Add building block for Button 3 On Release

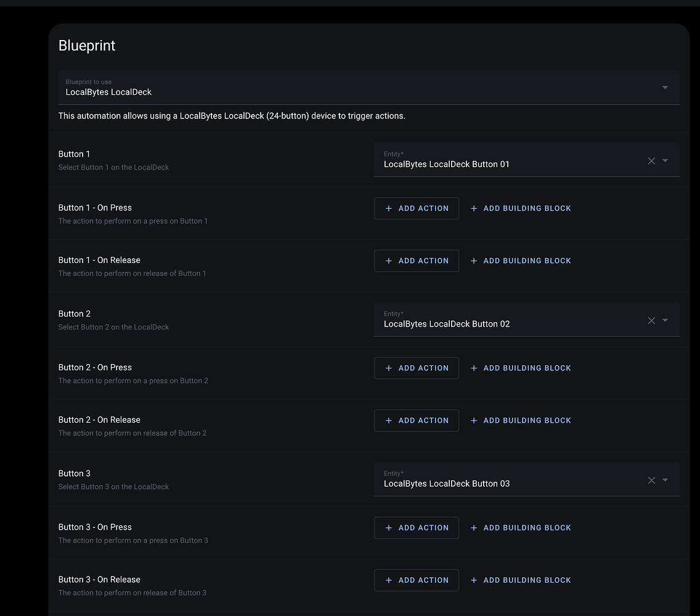521,580
